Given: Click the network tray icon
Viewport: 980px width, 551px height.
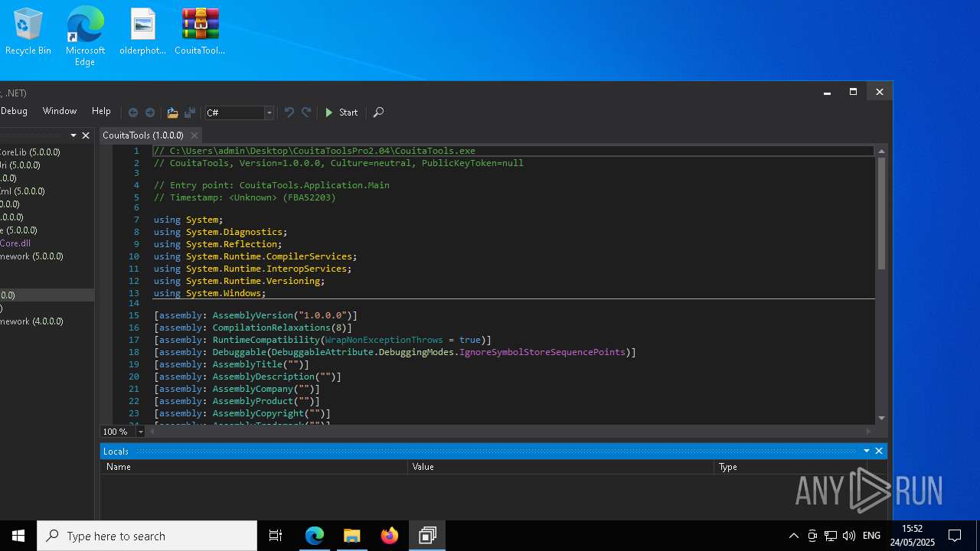Looking at the screenshot, I should tap(831, 536).
